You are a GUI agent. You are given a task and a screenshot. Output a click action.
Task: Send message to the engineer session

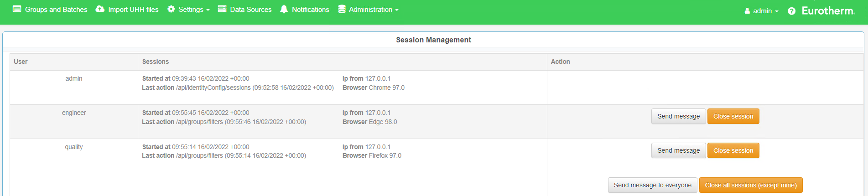click(678, 116)
